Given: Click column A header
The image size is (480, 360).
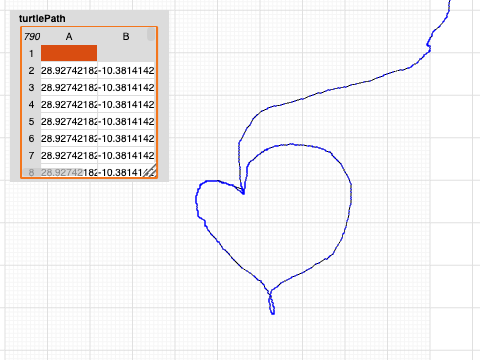Looking at the screenshot, I should pos(69,36).
